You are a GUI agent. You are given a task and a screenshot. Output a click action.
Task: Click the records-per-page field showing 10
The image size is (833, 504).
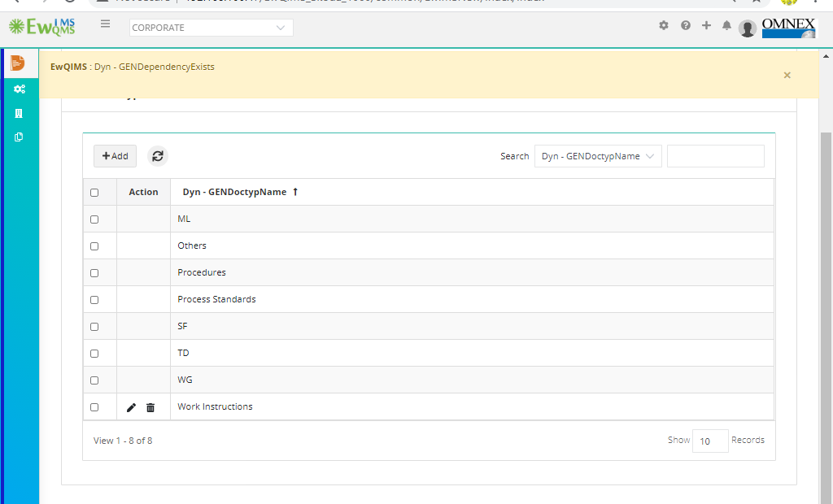tap(710, 441)
